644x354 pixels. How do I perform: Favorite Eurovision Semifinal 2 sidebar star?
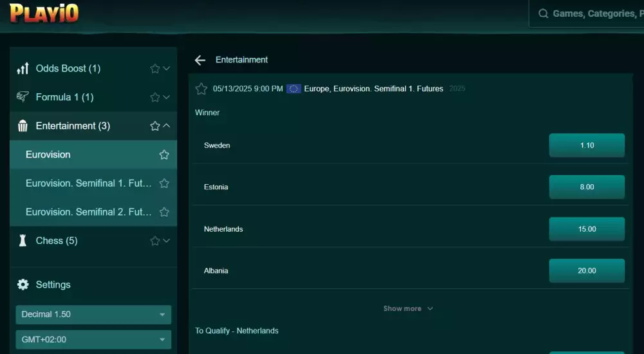164,212
